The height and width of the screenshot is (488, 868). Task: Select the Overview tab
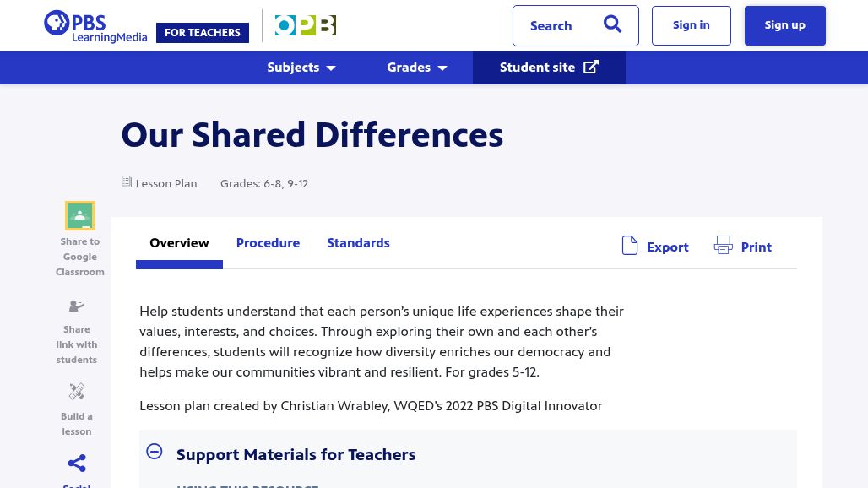[179, 243]
